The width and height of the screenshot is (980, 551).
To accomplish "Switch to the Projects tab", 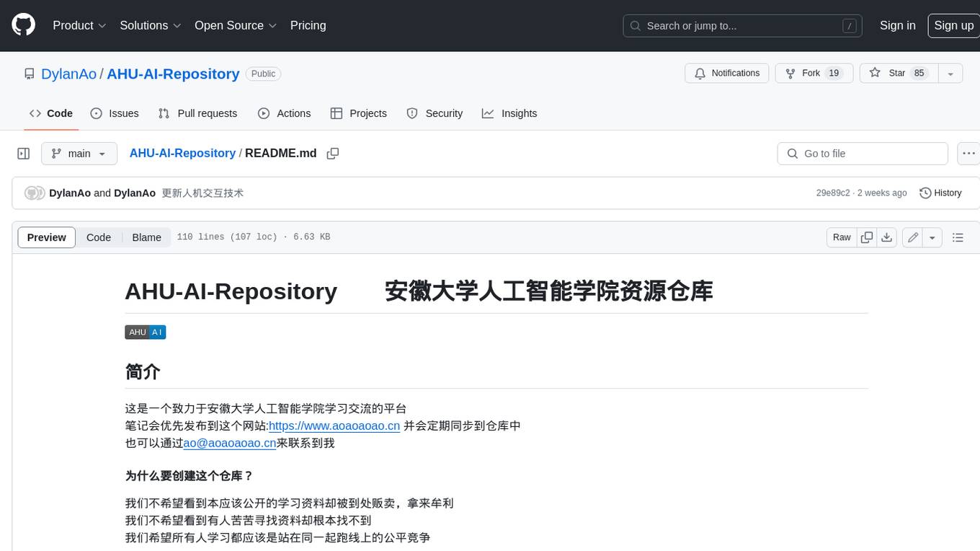I will point(359,113).
